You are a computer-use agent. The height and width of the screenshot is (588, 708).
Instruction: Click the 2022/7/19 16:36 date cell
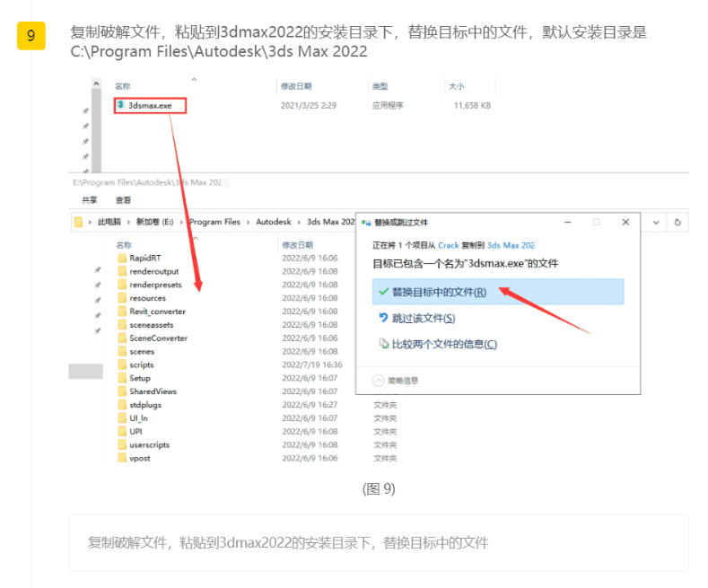click(312, 364)
